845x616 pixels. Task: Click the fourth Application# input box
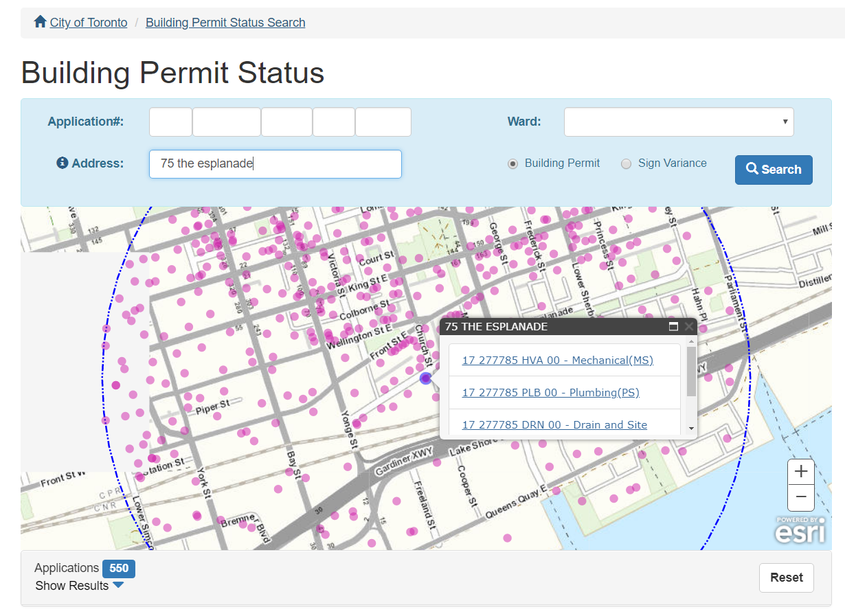point(334,122)
